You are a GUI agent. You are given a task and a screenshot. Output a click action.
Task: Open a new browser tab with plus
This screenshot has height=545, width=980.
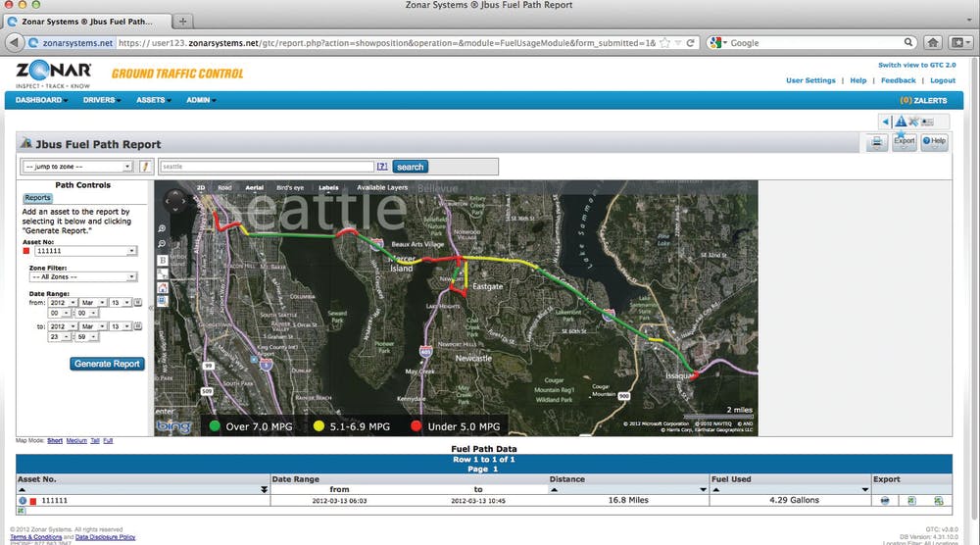pyautogui.click(x=182, y=22)
